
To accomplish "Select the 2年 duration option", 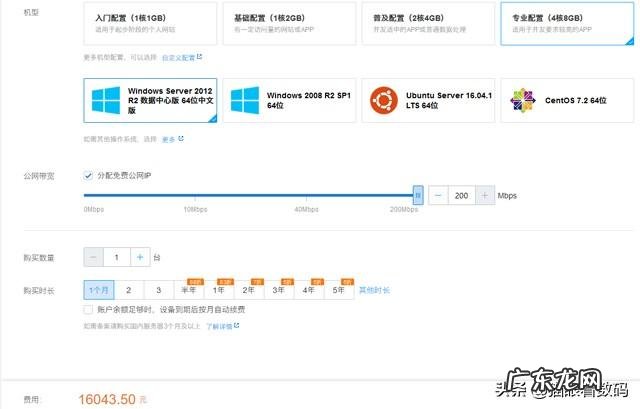I will (249, 290).
